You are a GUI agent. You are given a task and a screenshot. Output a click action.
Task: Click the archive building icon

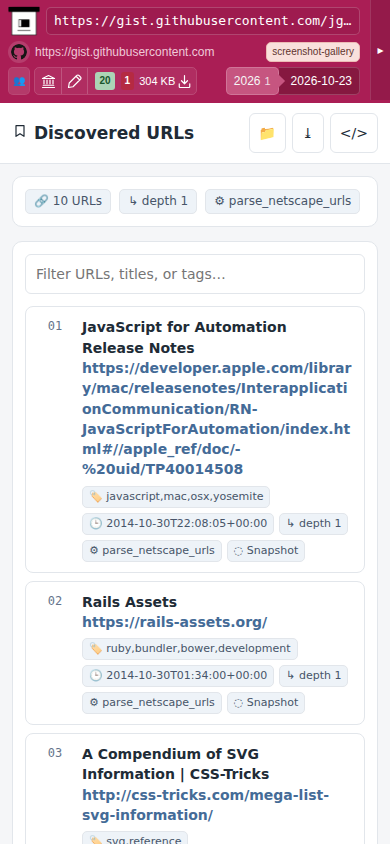48,81
